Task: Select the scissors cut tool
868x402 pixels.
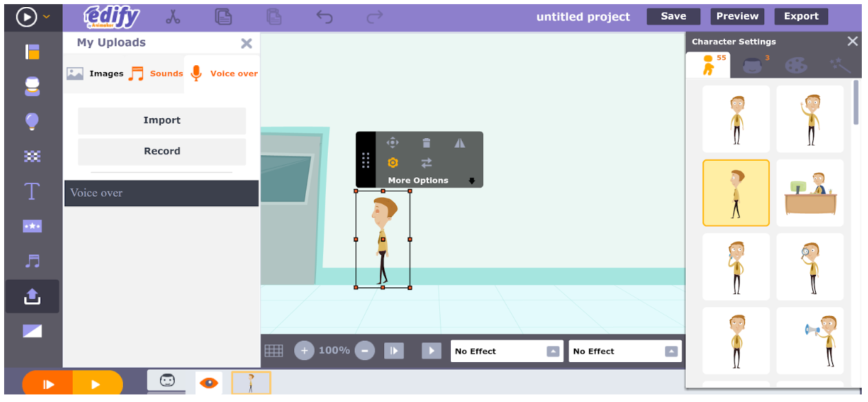Action: point(173,16)
